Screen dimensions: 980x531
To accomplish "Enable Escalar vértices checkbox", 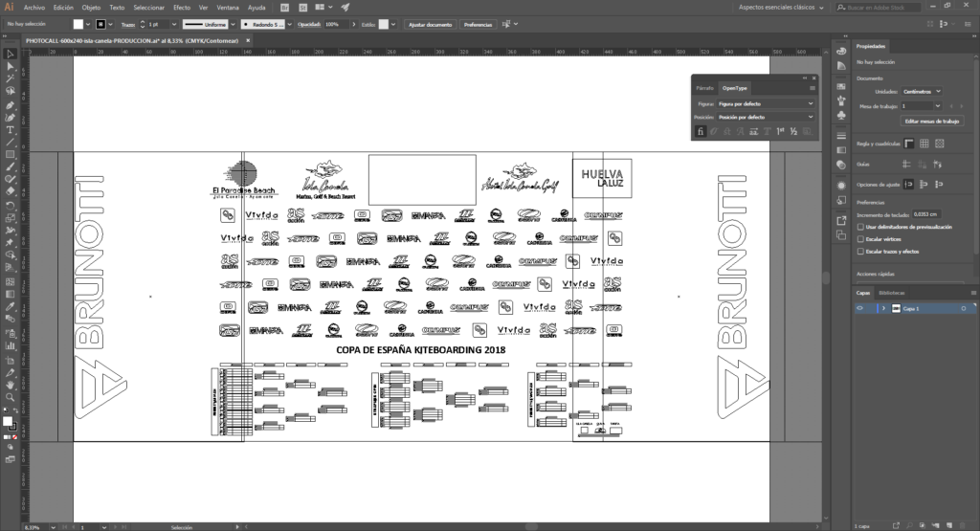I will tap(860, 239).
